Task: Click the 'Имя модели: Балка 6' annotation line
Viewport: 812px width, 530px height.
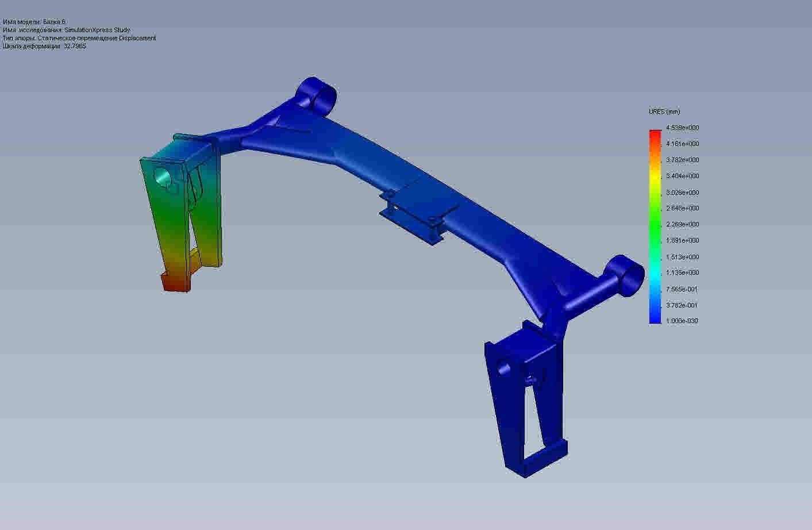Action: 34,22
